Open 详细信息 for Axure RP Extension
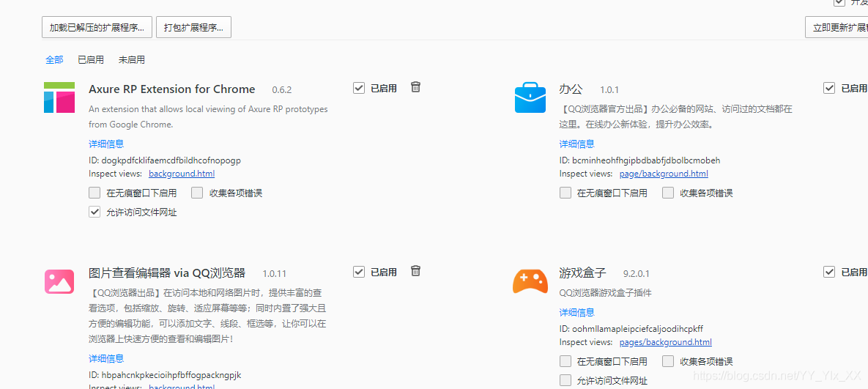Screen dimensions: 868x389 coord(106,144)
